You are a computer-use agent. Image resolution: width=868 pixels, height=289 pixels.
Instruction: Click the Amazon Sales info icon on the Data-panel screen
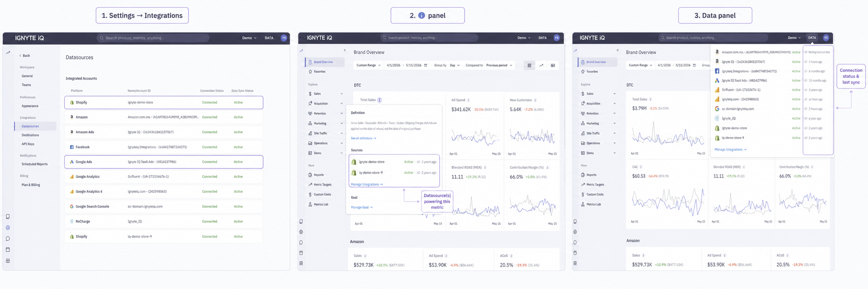coord(643,255)
